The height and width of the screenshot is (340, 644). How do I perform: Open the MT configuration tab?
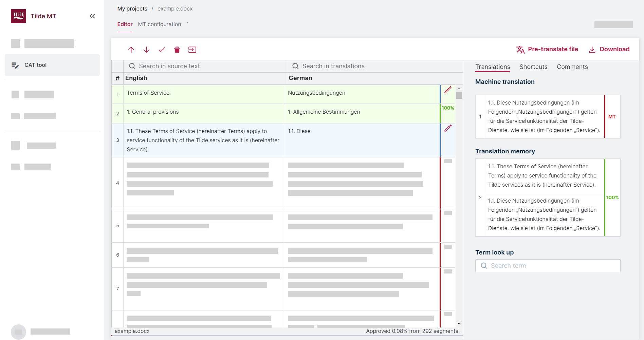click(160, 24)
